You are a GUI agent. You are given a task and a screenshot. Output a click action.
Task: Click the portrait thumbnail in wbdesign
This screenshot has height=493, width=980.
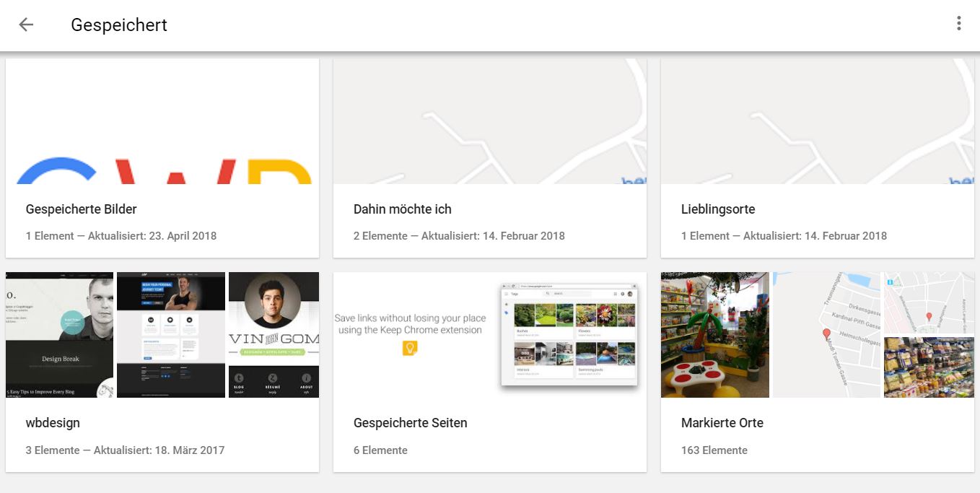274,334
